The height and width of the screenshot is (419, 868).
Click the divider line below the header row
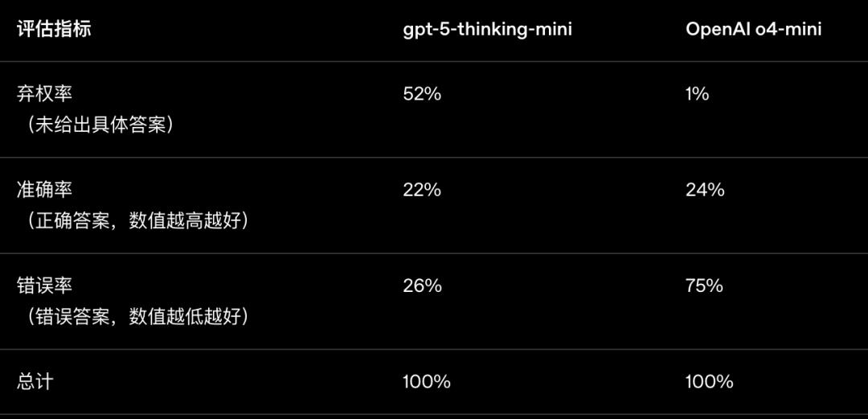(x=434, y=61)
